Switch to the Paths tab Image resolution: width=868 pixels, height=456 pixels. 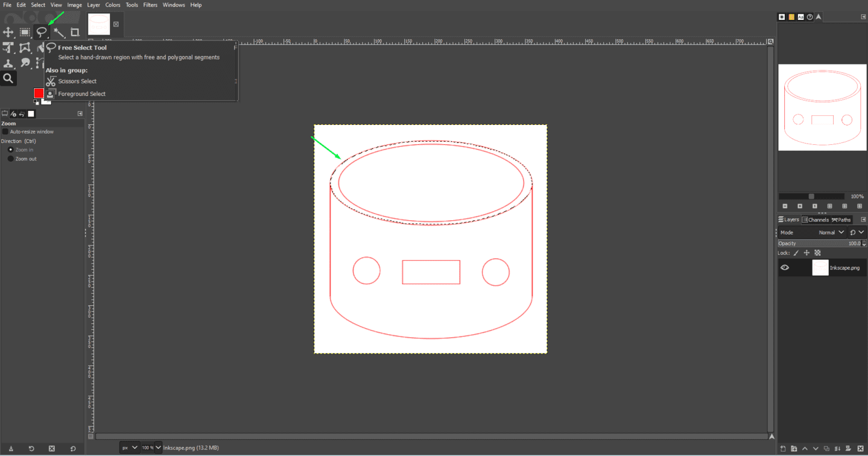click(841, 220)
